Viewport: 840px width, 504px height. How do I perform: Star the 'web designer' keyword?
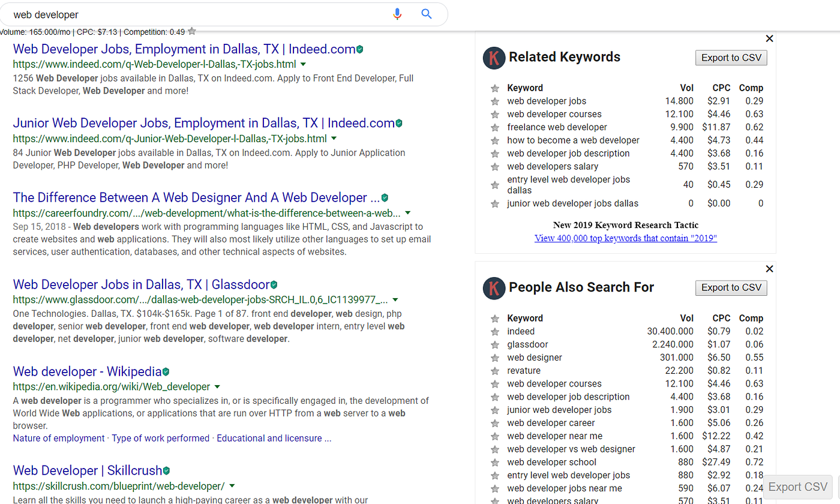pos(495,358)
